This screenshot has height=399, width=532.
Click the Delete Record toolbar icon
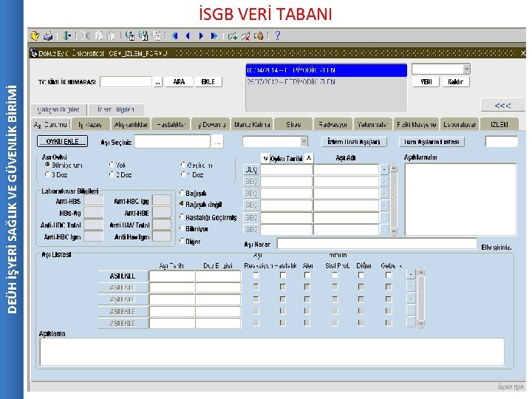245,35
